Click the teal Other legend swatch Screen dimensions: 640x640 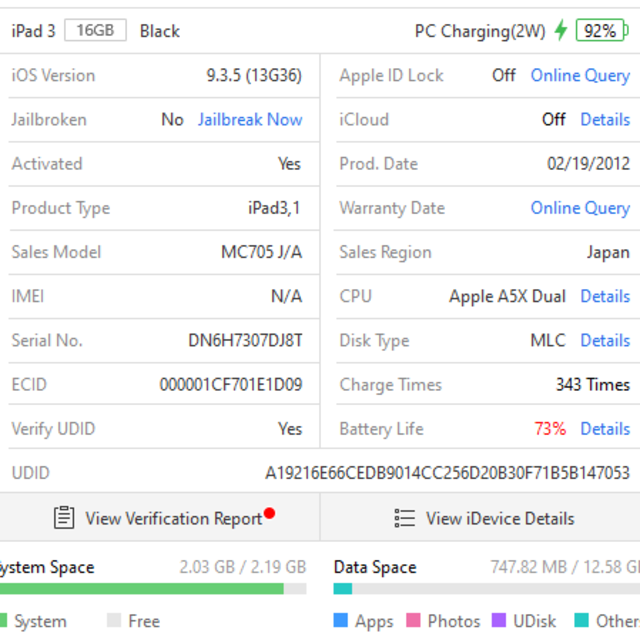point(581,620)
